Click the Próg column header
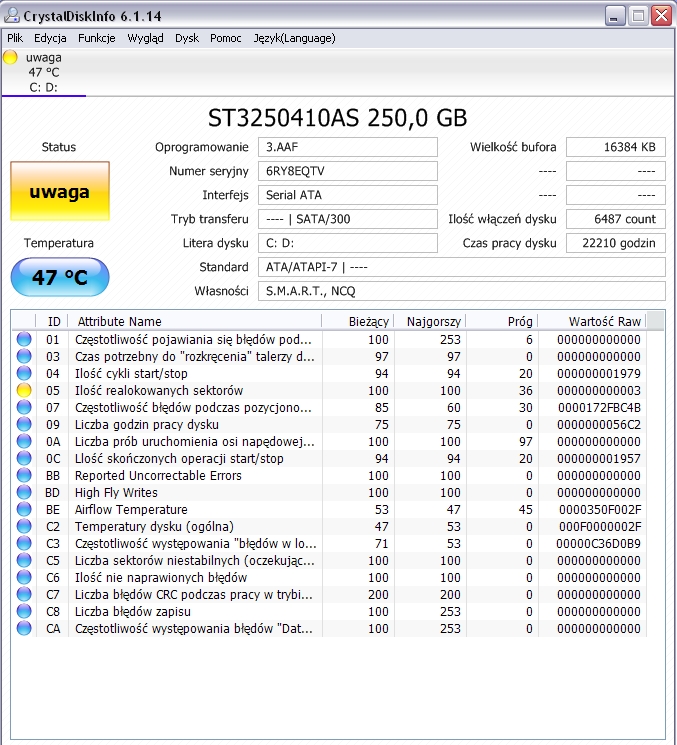 pyautogui.click(x=503, y=322)
